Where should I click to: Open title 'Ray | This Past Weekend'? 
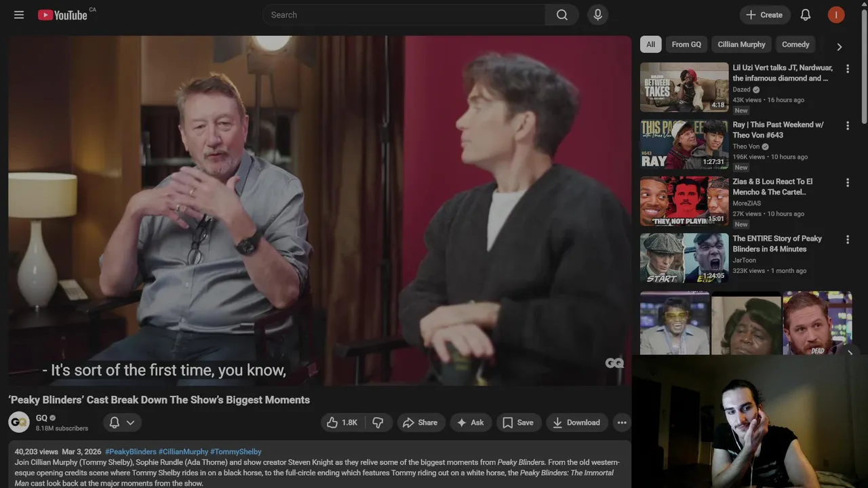click(778, 130)
